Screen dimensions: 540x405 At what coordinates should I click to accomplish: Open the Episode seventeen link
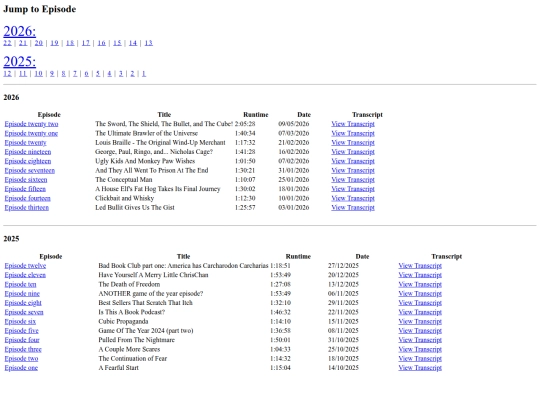click(x=30, y=170)
